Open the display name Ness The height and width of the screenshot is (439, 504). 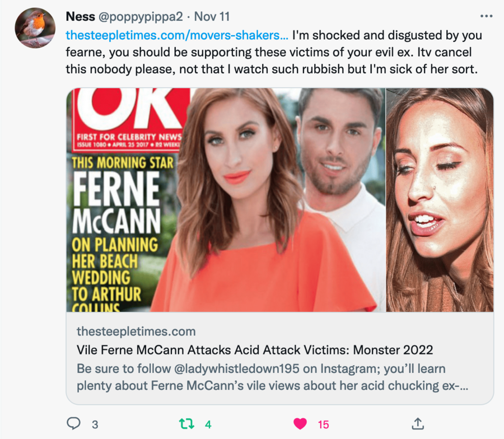click(x=80, y=17)
